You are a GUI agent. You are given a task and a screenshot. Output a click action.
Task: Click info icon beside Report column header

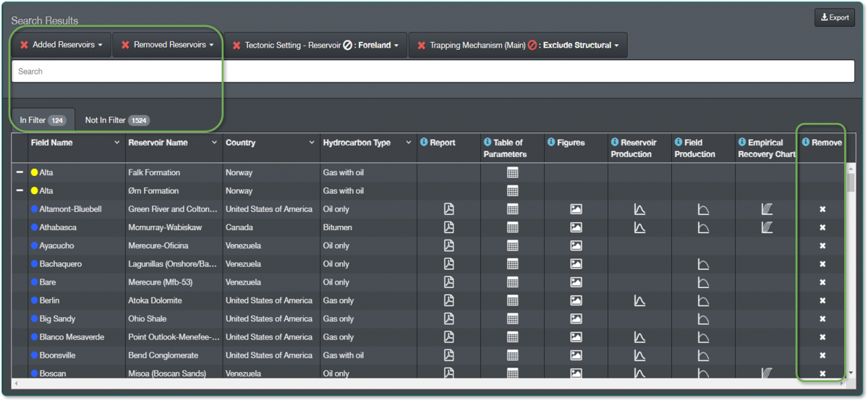[424, 143]
